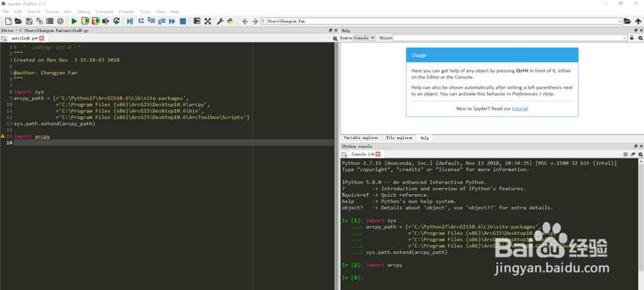644x290 pixels.
Task: Open the Search menu
Action: [33, 12]
